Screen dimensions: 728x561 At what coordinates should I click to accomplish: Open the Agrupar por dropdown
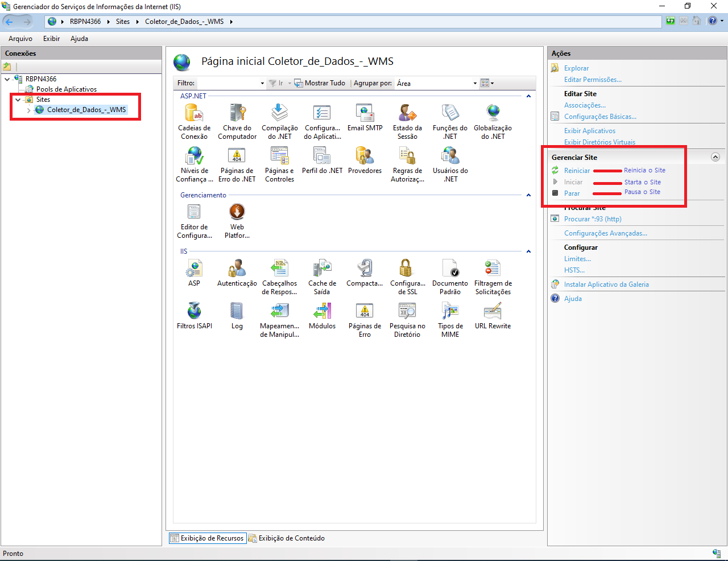tap(437, 83)
